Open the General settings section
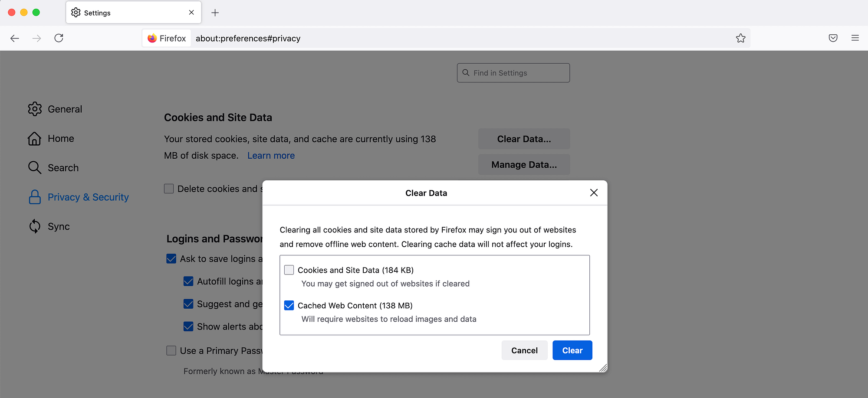868x398 pixels. pyautogui.click(x=65, y=109)
